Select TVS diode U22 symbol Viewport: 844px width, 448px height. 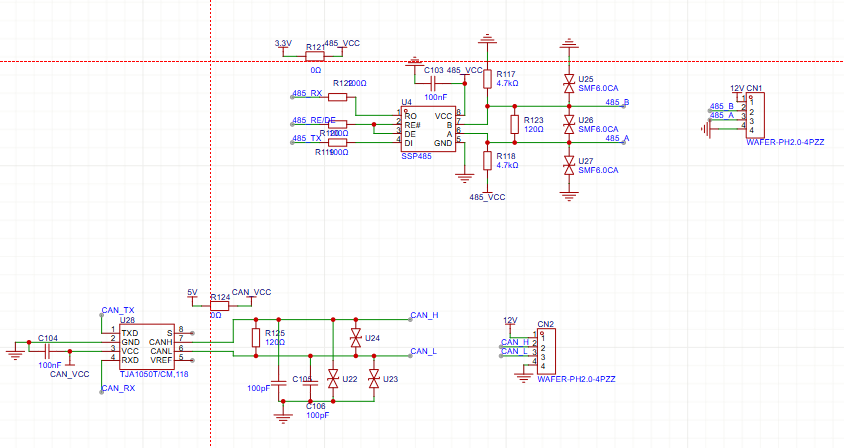pyautogui.click(x=333, y=379)
